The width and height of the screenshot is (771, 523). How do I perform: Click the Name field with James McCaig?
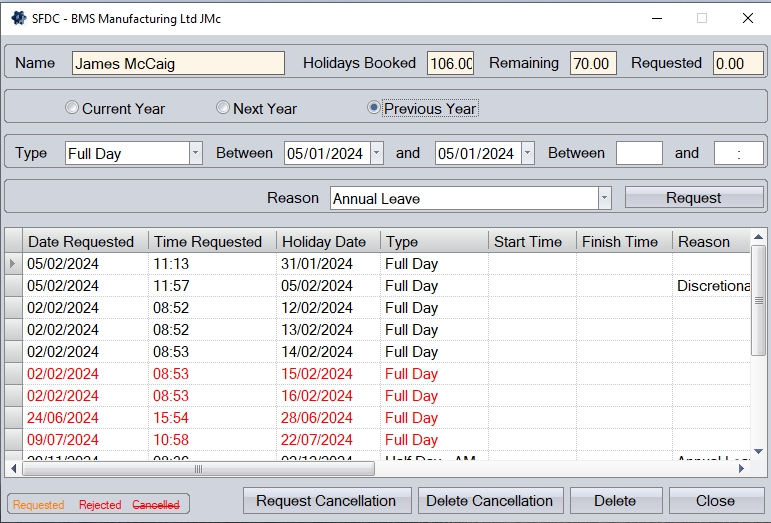[178, 63]
